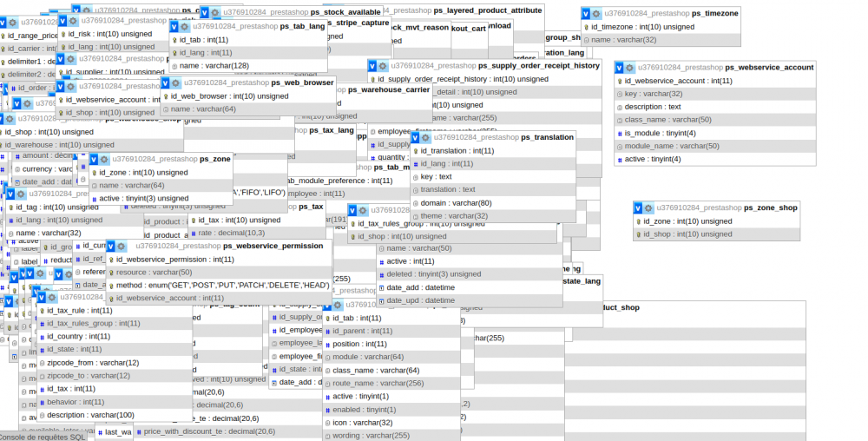
Task: Select module_name : varchar(50) column
Action: click(x=715, y=146)
